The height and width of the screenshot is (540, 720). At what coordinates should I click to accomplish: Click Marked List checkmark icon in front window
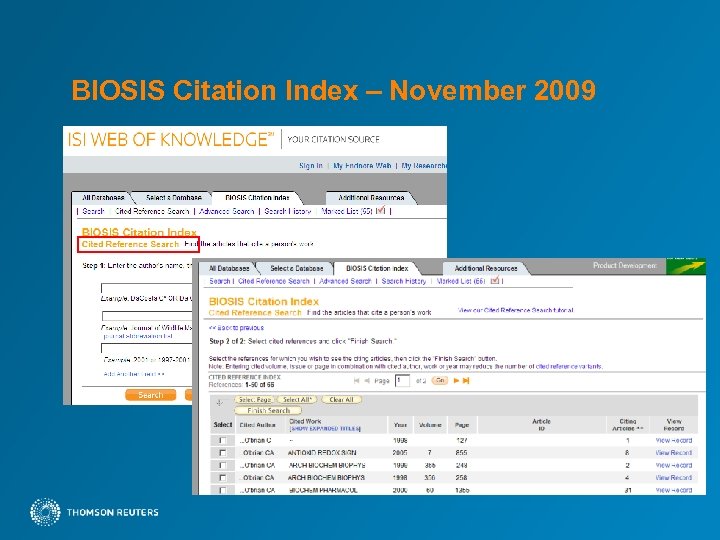[495, 280]
